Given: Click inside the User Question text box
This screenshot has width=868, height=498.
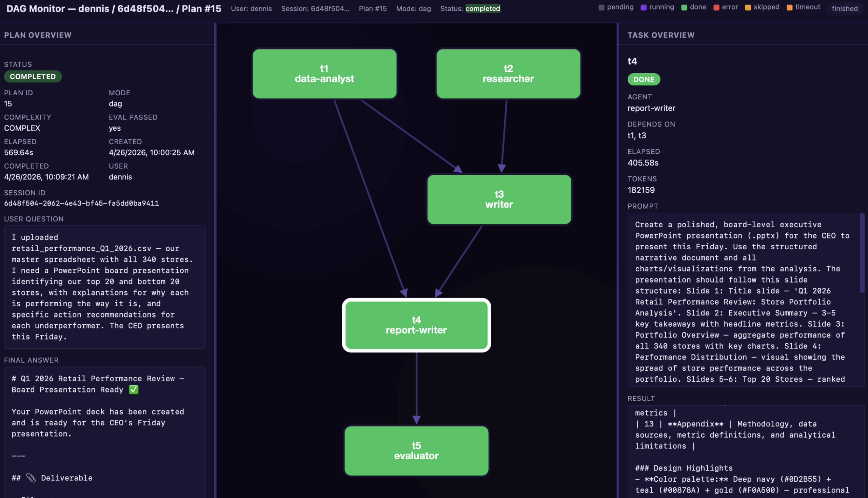Looking at the screenshot, I should [104, 287].
